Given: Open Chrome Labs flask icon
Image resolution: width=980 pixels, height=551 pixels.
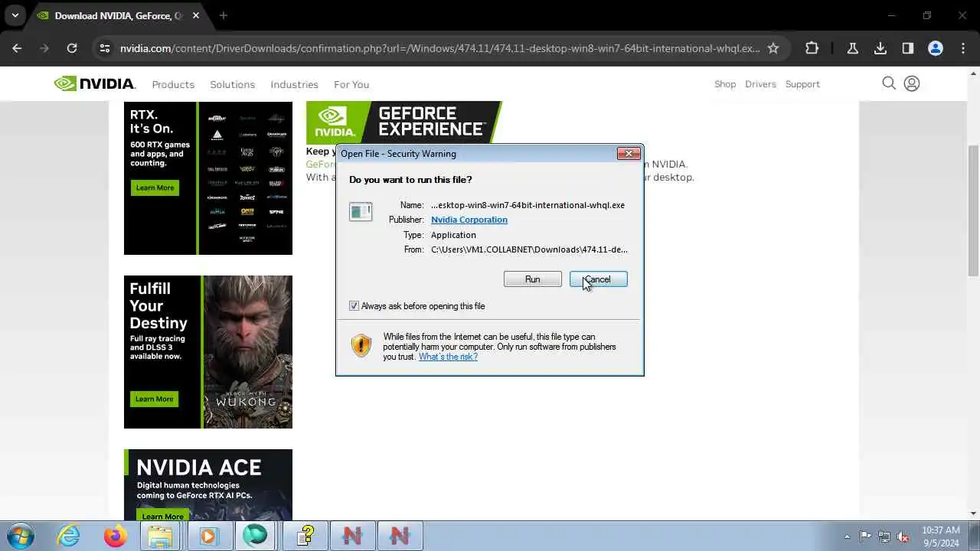Looking at the screenshot, I should (852, 48).
